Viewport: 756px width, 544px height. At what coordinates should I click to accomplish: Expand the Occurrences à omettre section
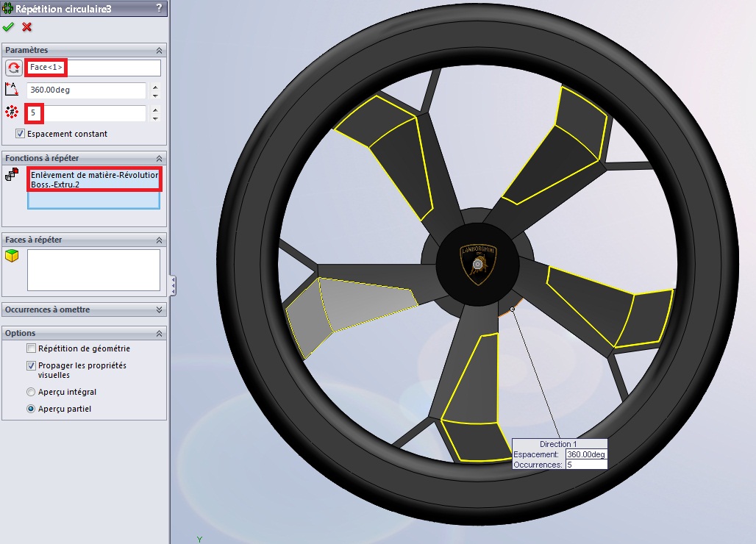159,310
